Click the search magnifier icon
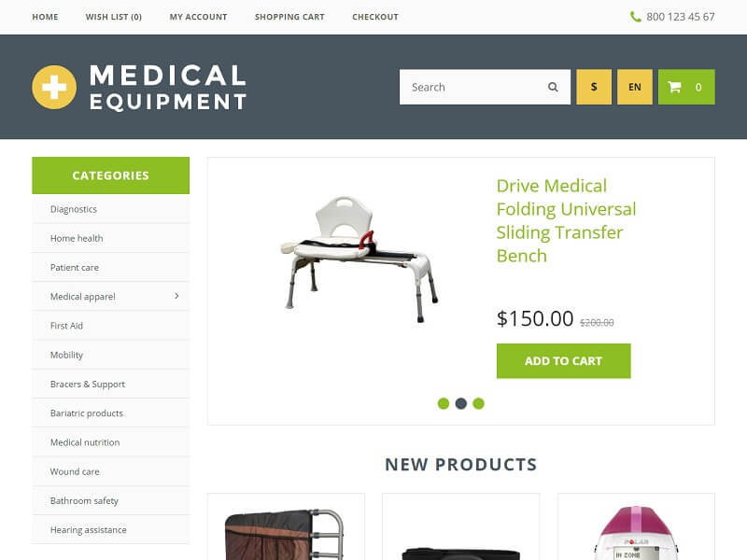The height and width of the screenshot is (560, 747). point(553,87)
